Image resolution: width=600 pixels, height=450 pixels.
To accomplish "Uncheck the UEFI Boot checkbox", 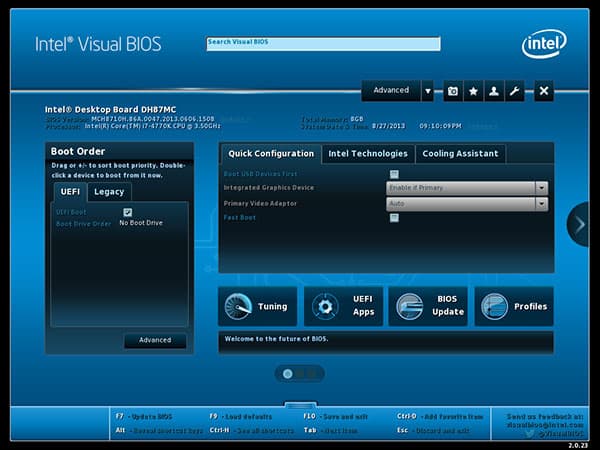I will click(x=127, y=212).
